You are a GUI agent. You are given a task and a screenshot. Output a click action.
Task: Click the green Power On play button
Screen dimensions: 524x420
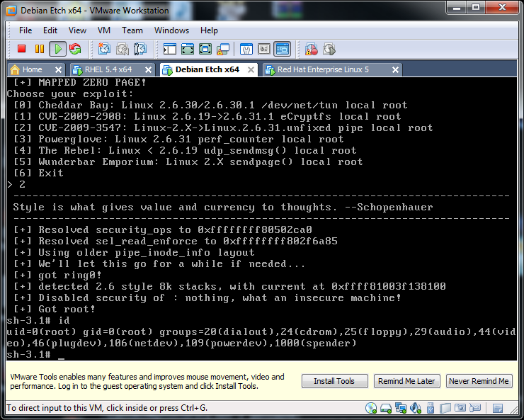point(57,49)
